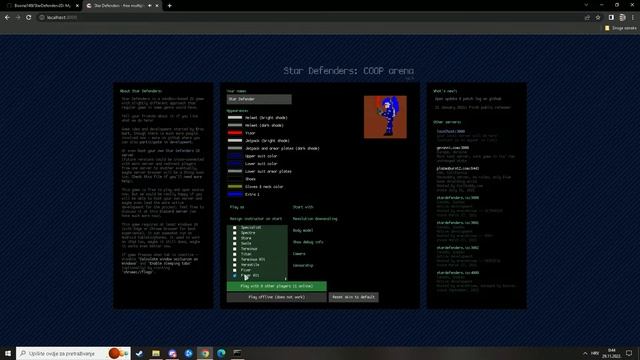
Task: Click the character skin preview image
Action: point(385,117)
